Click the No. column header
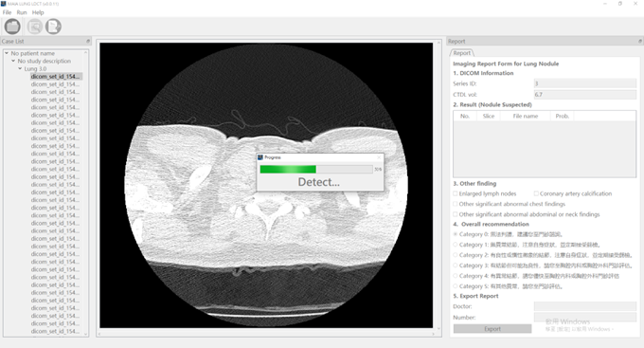Image resolution: width=644 pixels, height=348 pixels. [465, 116]
